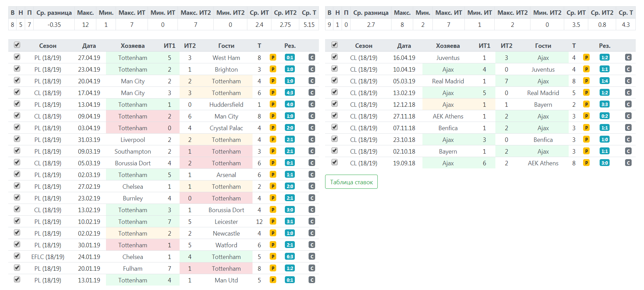This screenshot has width=644, height=290.
Task: Uncheck the Tottenham–Man Utd 13.01.19 checkbox
Action: [17, 279]
